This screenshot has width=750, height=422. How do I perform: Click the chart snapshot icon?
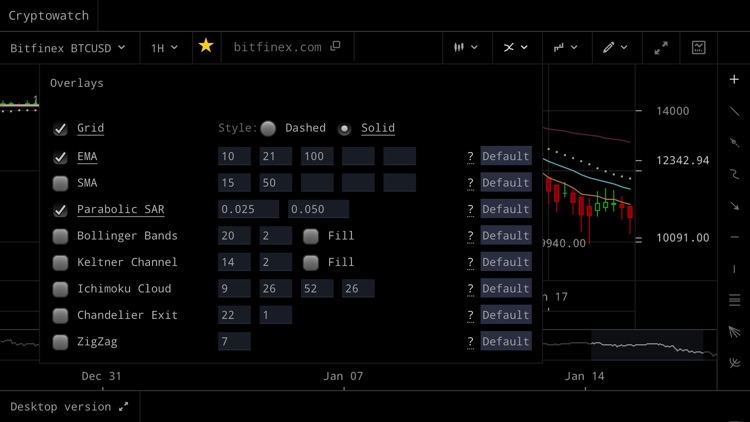698,47
